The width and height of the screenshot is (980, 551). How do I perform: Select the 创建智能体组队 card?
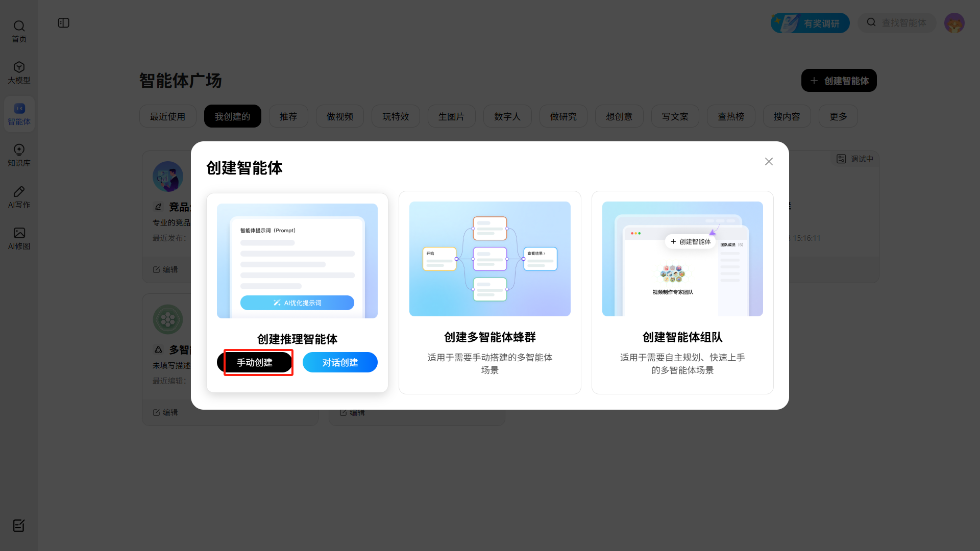coord(682,292)
